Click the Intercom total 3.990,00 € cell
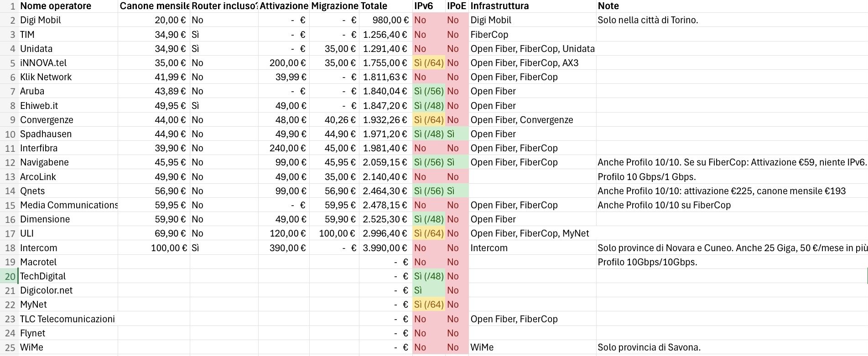Screen dimensions: 868x356 point(385,248)
